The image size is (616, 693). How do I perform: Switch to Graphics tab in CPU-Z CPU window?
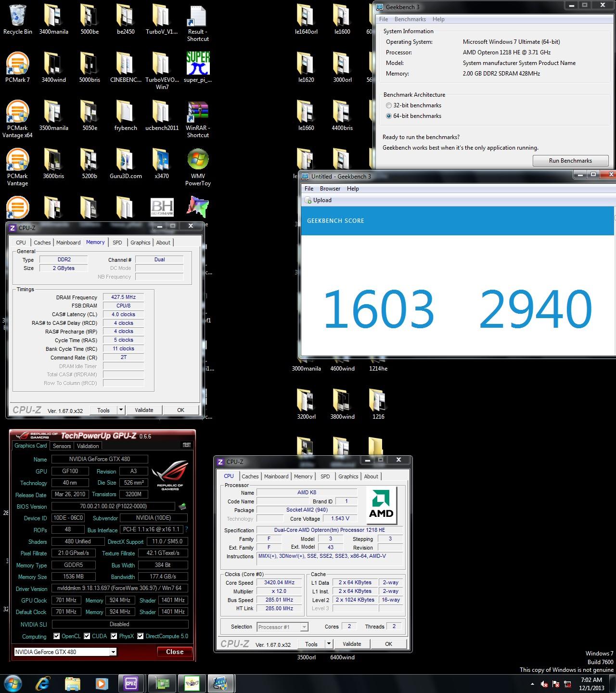coord(348,476)
